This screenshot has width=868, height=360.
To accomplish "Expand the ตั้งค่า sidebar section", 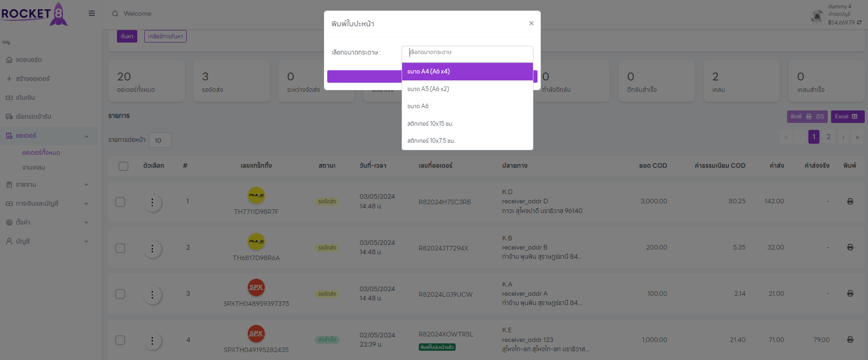I will pos(49,222).
